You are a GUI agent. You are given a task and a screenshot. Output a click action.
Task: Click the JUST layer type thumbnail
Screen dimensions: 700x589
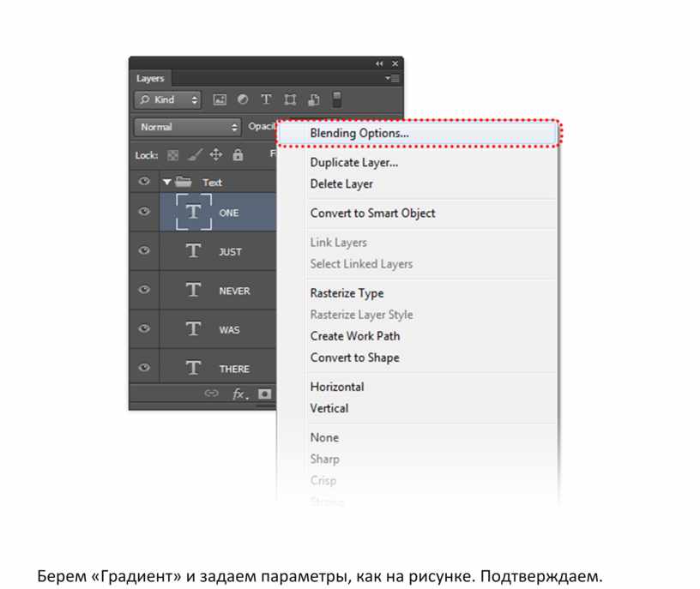tap(193, 250)
